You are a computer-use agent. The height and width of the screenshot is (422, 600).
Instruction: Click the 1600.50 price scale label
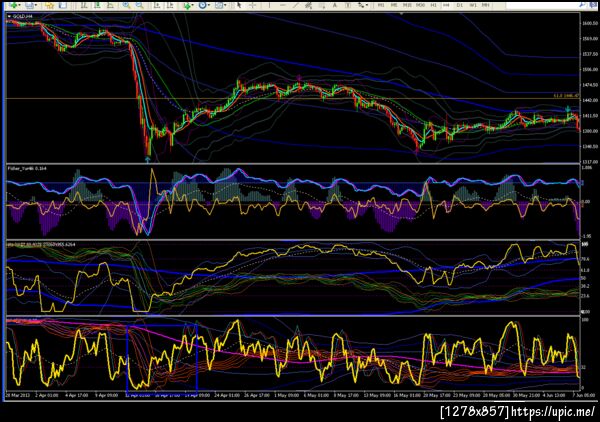[x=590, y=23]
